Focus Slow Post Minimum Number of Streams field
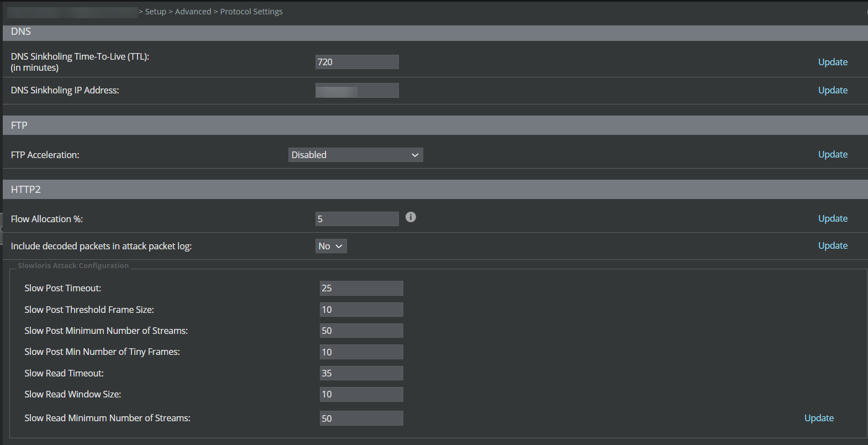868x445 pixels. (x=361, y=331)
